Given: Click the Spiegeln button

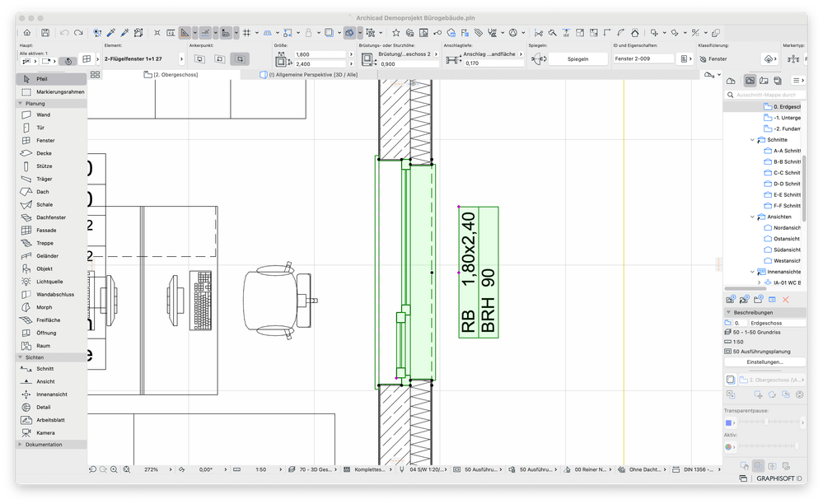Looking at the screenshot, I should point(578,59).
